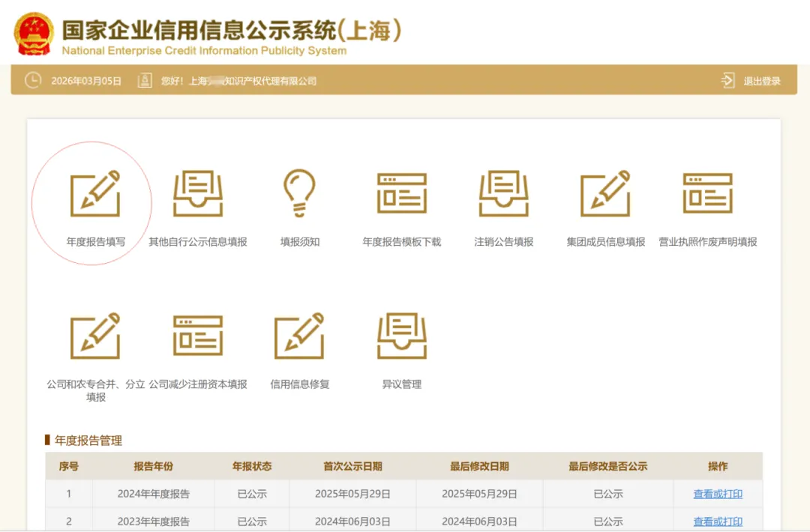Screen dimensions: 810x532
Task: Click the company greeting text in header
Action: pos(238,81)
